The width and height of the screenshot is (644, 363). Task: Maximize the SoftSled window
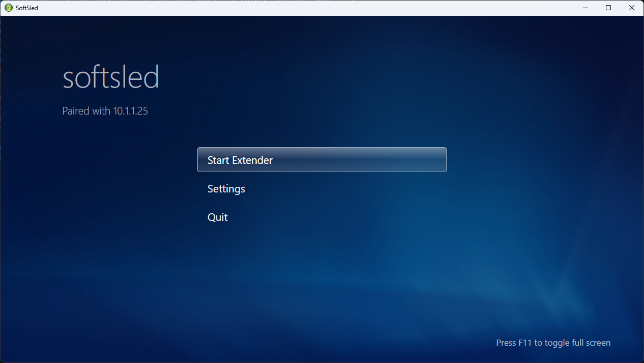(608, 8)
